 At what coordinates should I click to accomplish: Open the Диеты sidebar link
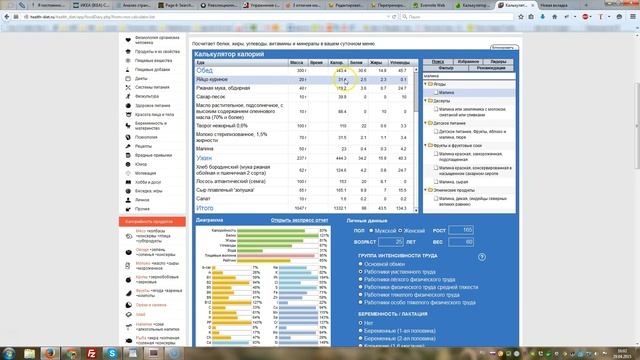tap(141, 78)
